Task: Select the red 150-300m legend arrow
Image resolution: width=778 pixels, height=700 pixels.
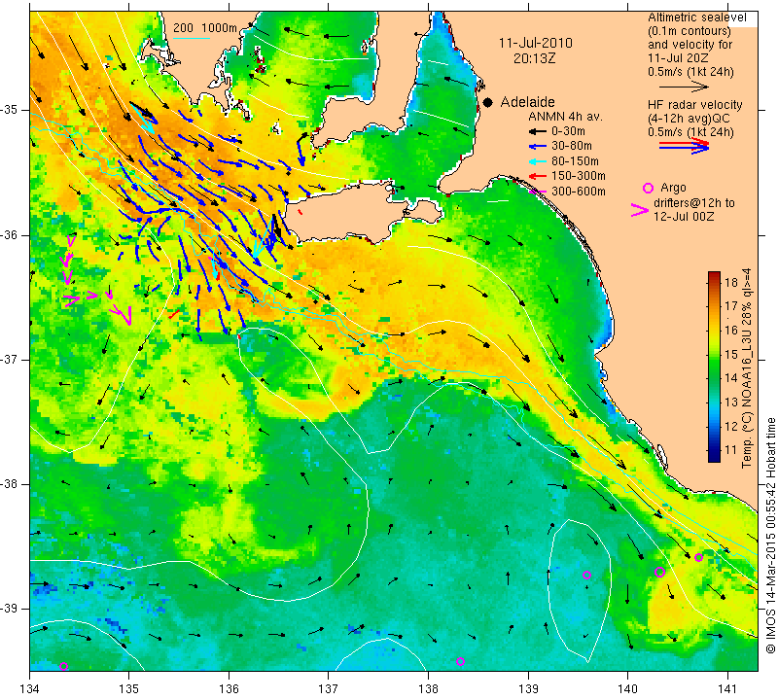Action: click(x=537, y=176)
